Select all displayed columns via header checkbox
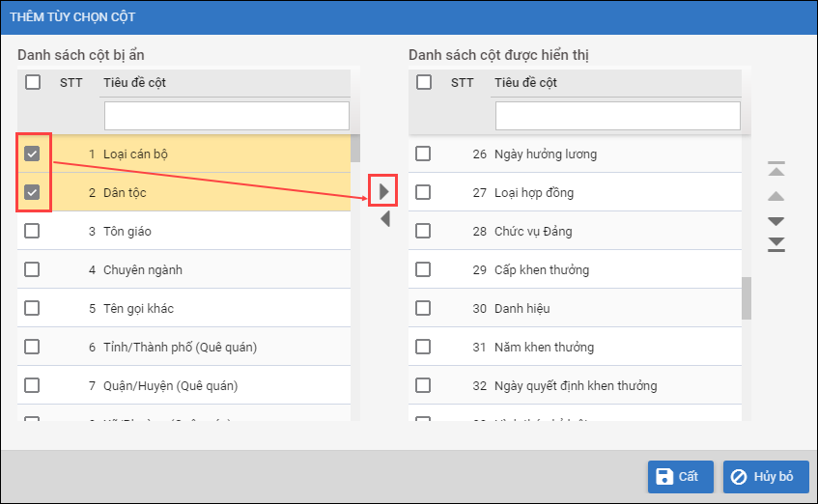Screen dimensions: 818x504 coord(424,83)
